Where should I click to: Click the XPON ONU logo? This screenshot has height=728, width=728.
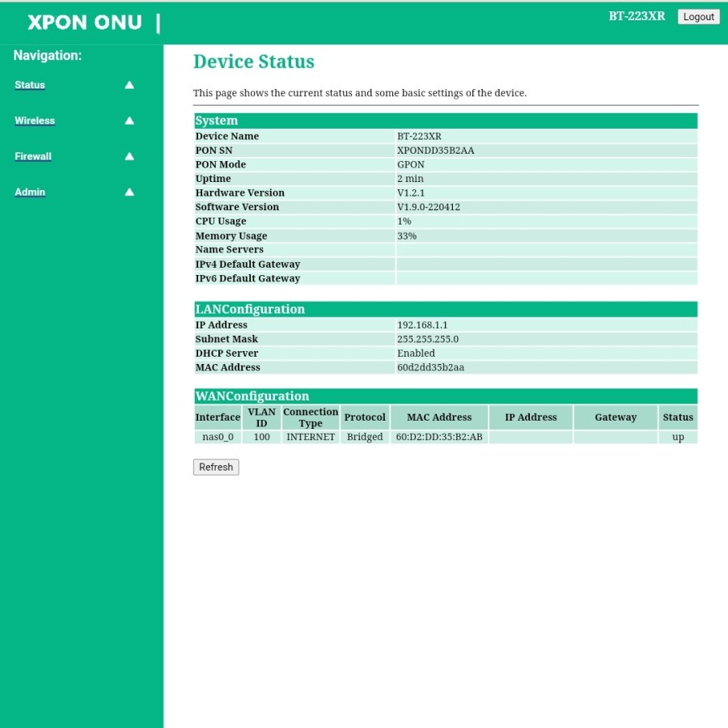click(x=84, y=23)
